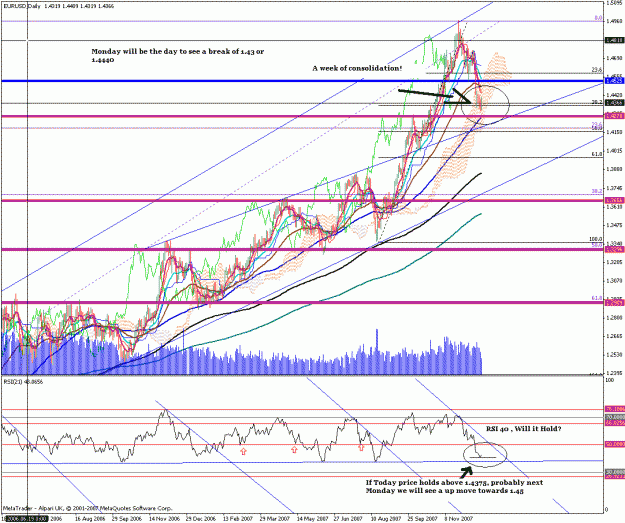Select the 'If Today price holds above' note
This screenshot has height=523, width=625.
[454, 486]
